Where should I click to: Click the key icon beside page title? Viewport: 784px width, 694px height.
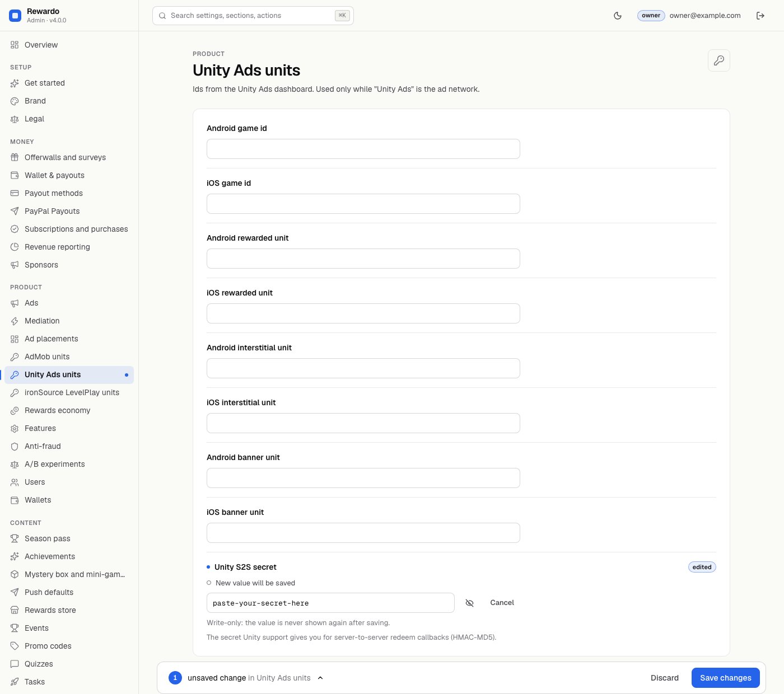719,60
